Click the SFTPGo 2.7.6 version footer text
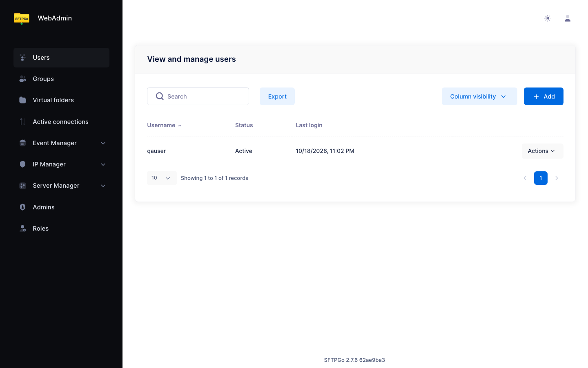This screenshot has width=588, height=368. point(354,360)
